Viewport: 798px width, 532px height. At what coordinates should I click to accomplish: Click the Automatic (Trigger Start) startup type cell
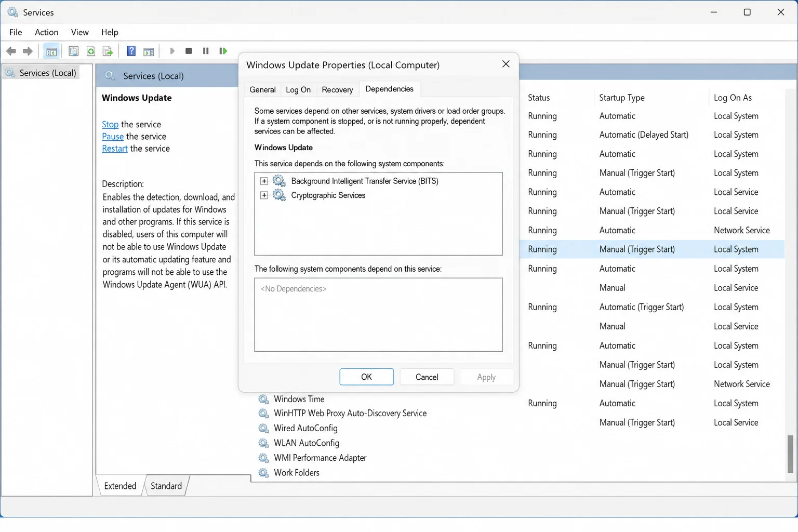pos(642,307)
